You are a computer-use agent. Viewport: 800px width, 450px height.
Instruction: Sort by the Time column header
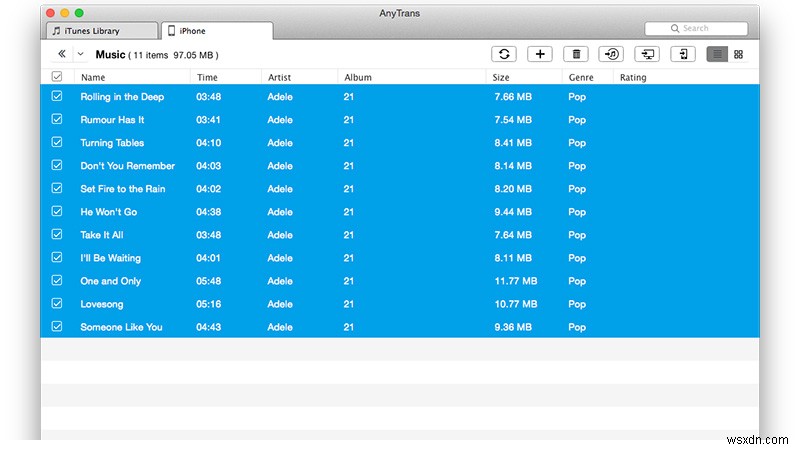tap(207, 78)
